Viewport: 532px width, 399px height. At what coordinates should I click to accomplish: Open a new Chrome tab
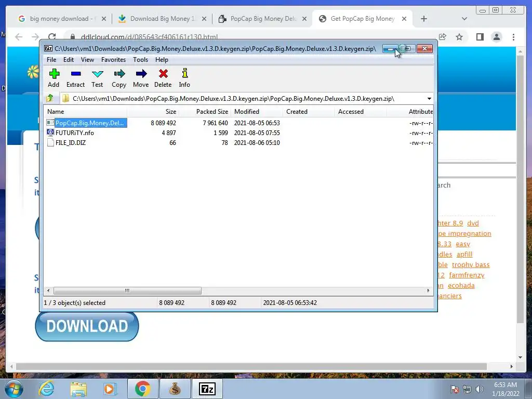coord(424,19)
